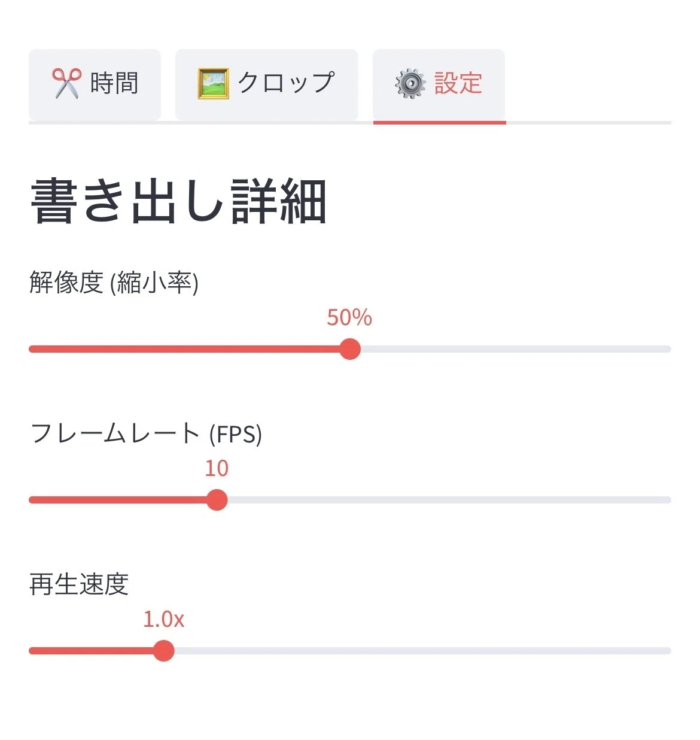The width and height of the screenshot is (700, 740).
Task: Click the フレームレート (FPS) label
Action: coord(146,433)
